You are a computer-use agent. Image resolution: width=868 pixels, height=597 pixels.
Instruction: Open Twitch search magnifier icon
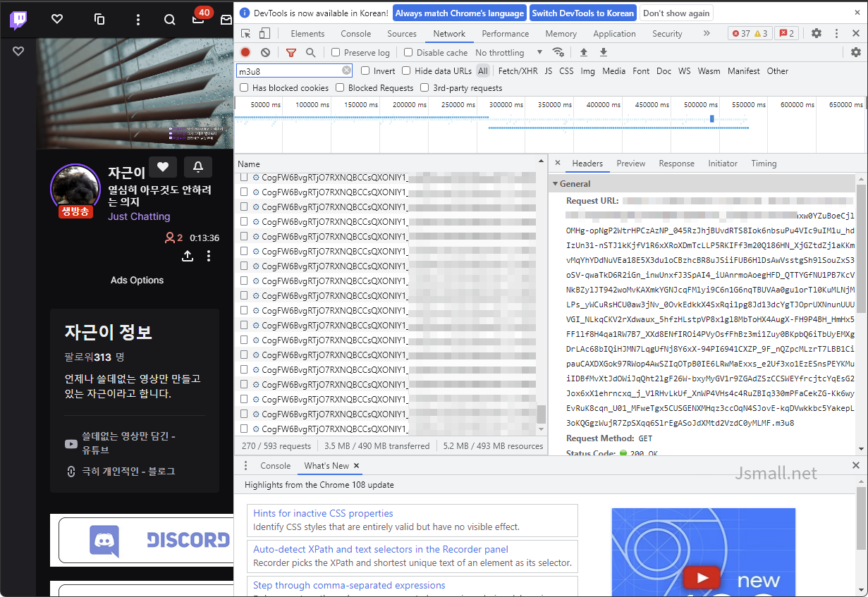pyautogui.click(x=169, y=20)
